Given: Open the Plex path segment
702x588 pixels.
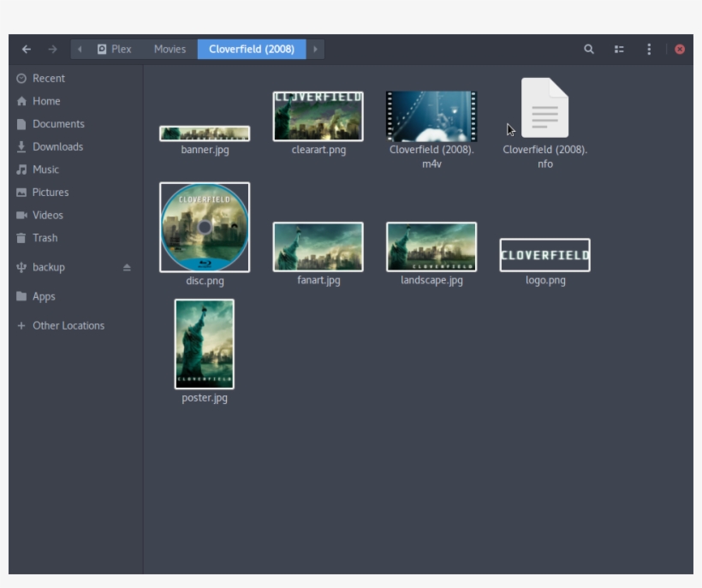Looking at the screenshot, I should (x=115, y=50).
